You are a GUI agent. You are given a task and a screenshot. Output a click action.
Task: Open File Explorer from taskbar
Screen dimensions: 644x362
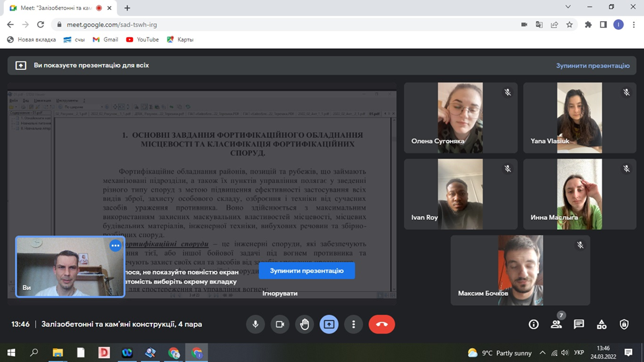point(58,353)
